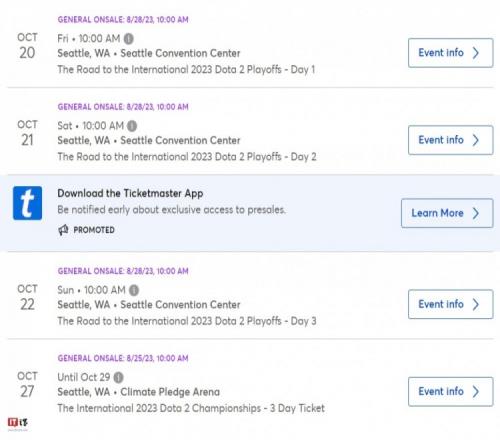
Task: Click the Learn More button
Action: point(447,213)
